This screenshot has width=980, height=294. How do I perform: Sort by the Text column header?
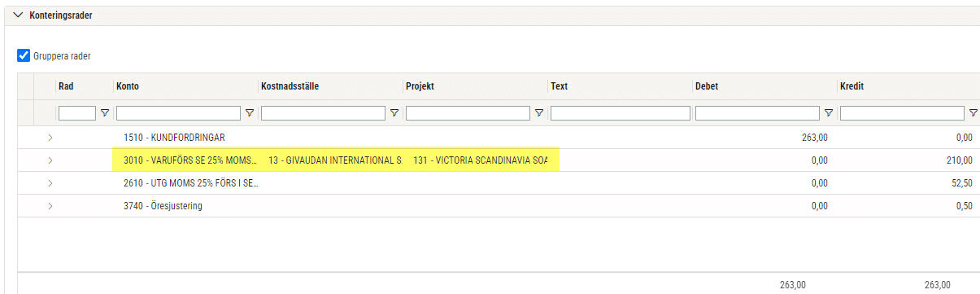(x=559, y=86)
